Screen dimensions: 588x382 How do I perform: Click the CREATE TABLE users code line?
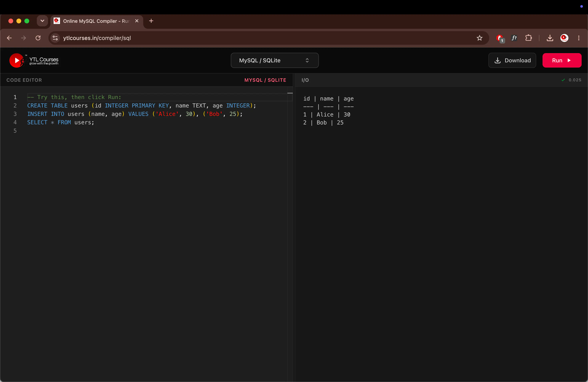142,106
